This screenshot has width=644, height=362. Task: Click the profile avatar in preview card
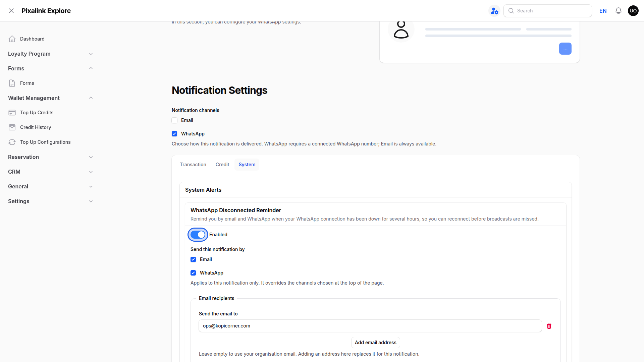(x=401, y=30)
